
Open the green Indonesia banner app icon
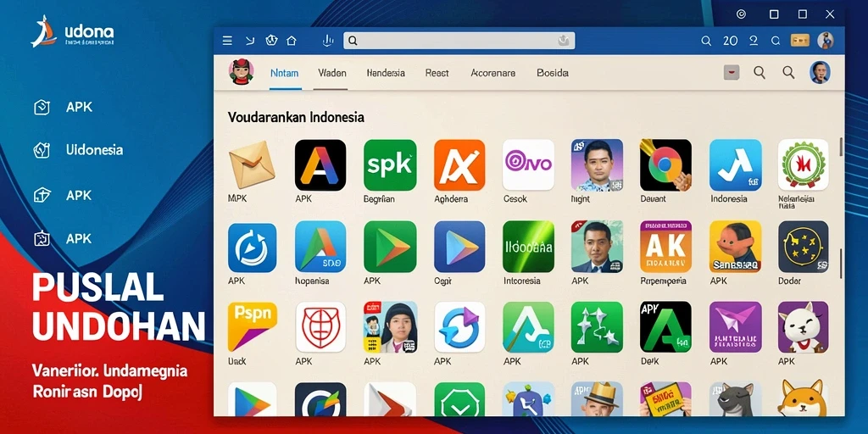pyautogui.click(x=528, y=247)
